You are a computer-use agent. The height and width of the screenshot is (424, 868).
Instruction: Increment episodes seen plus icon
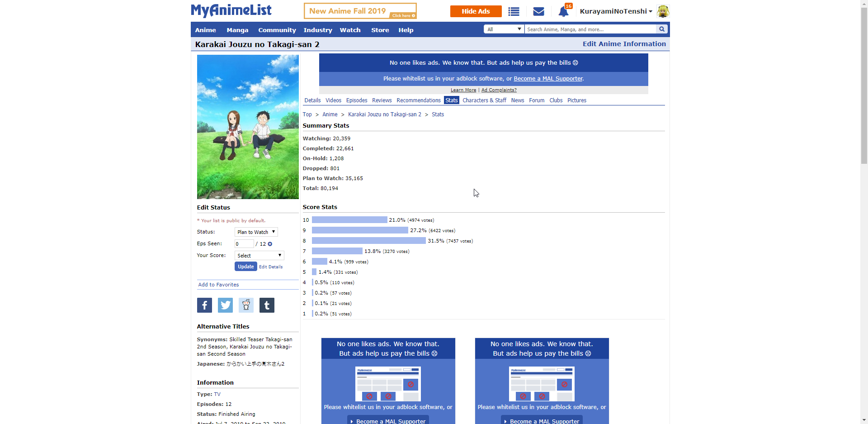click(270, 244)
